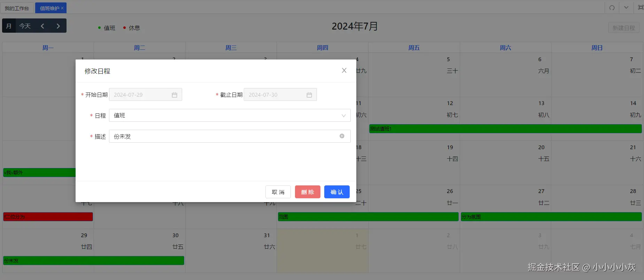Open the red 汇总分为 event bar
The width and height of the screenshot is (644, 280).
48,217
